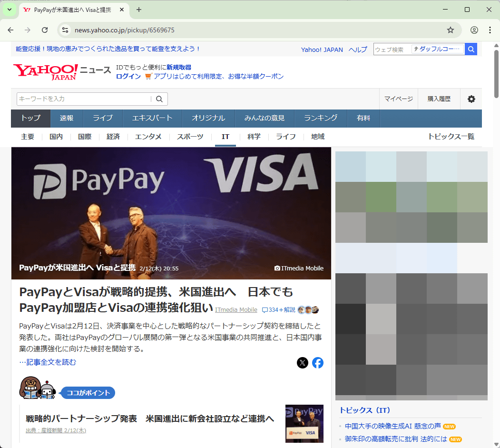
Task: Open the 地域 category
Action: tap(318, 137)
